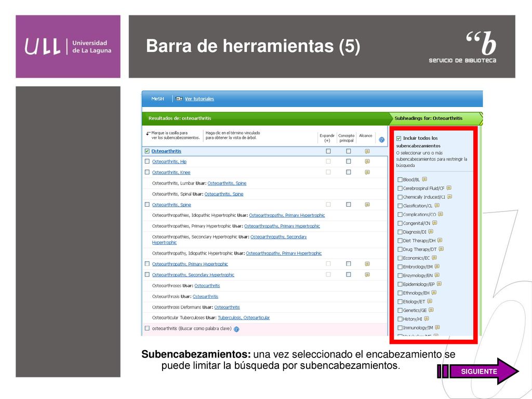Open the Ver tutoriales link

(199, 99)
